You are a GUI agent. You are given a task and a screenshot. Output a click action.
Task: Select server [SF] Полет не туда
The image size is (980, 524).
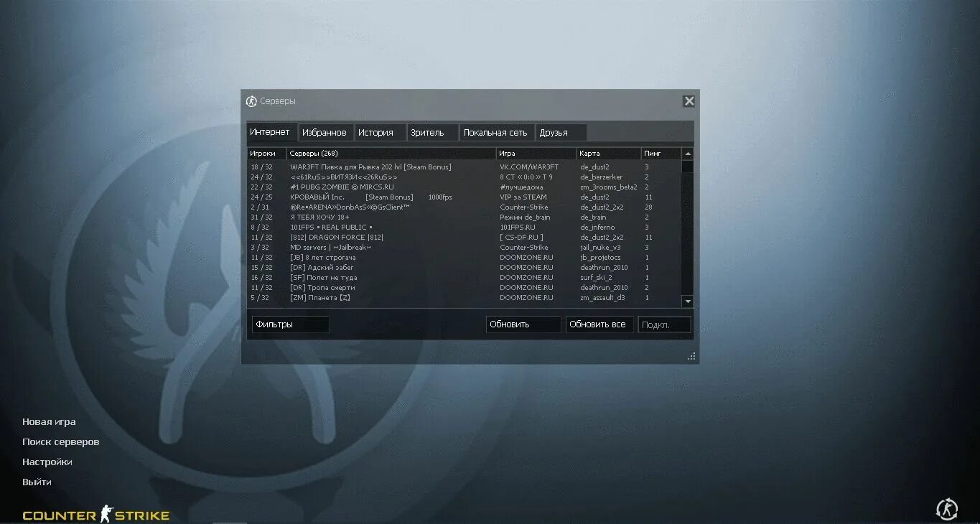[x=464, y=278]
